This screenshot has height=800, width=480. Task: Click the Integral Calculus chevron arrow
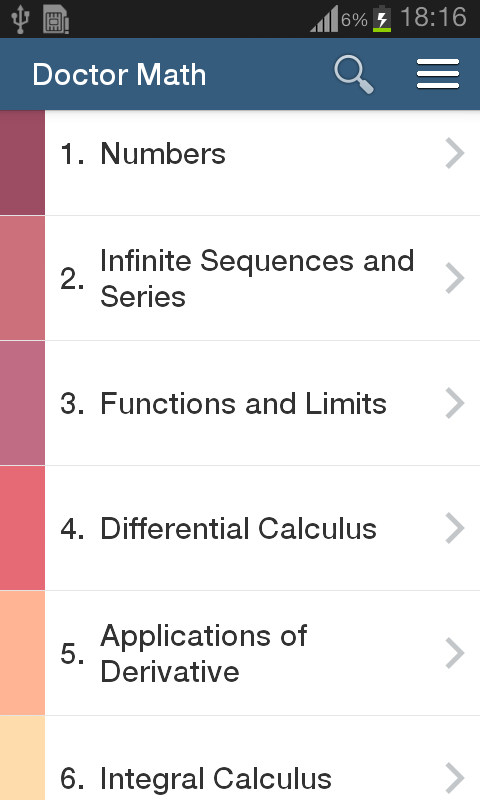pyautogui.click(x=454, y=778)
